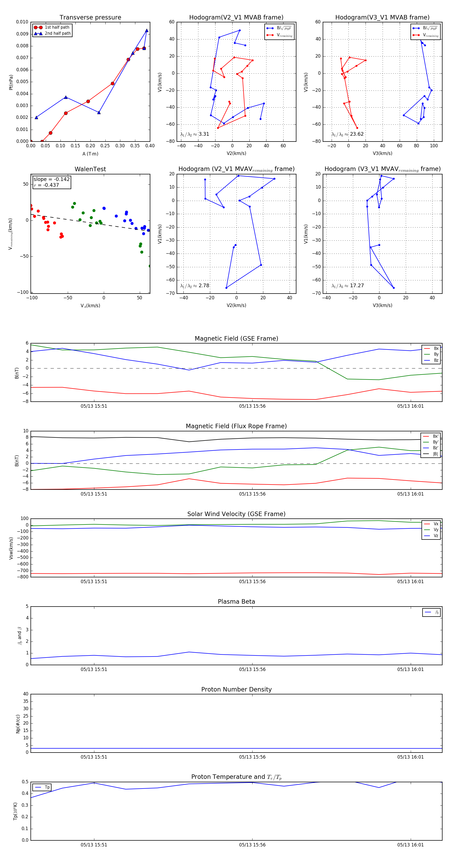Click the 'Magnetic Field (GSE Frame)' title

(236, 338)
